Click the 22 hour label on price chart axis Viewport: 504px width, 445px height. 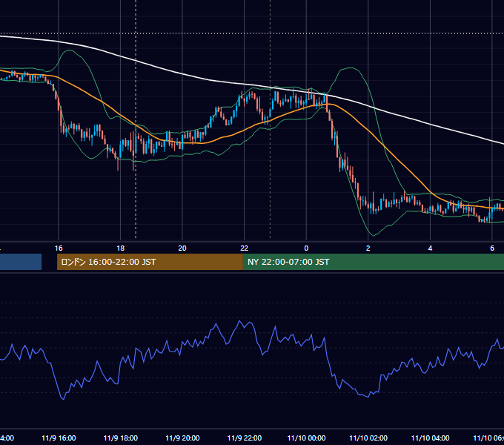pyautogui.click(x=245, y=248)
